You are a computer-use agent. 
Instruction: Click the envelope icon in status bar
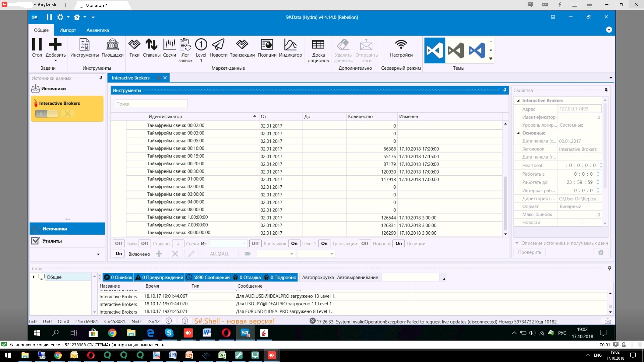click(608, 321)
